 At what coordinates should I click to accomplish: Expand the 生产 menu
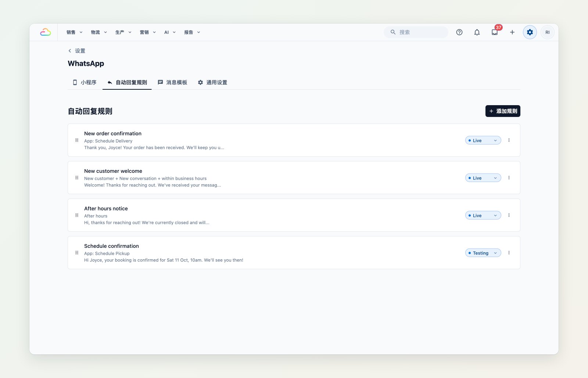(123, 32)
